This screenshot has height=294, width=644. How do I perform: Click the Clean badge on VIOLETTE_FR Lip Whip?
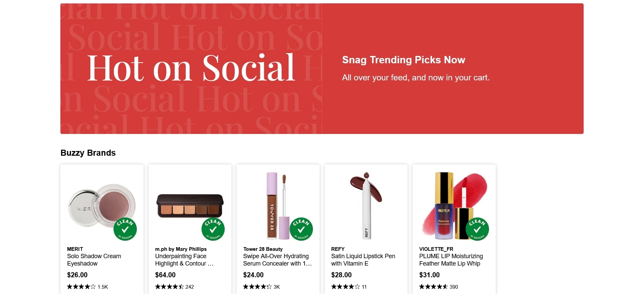478,229
